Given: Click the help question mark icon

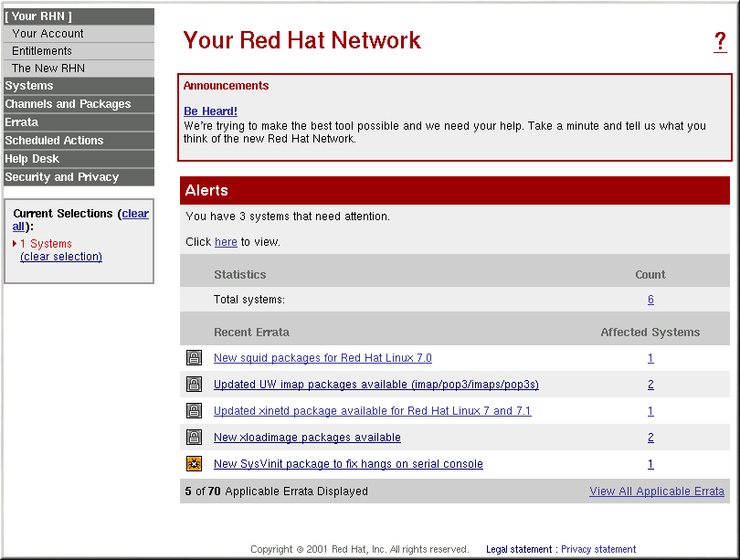Looking at the screenshot, I should [x=720, y=42].
